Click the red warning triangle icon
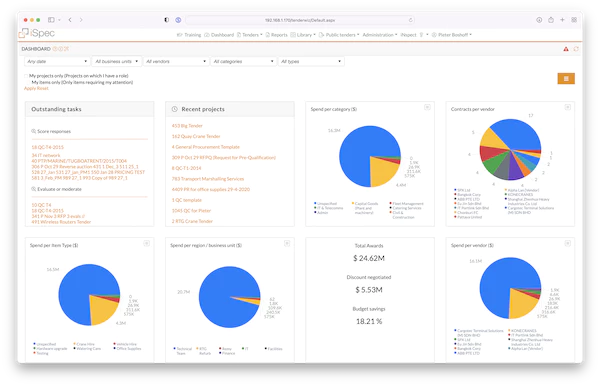 [566, 49]
